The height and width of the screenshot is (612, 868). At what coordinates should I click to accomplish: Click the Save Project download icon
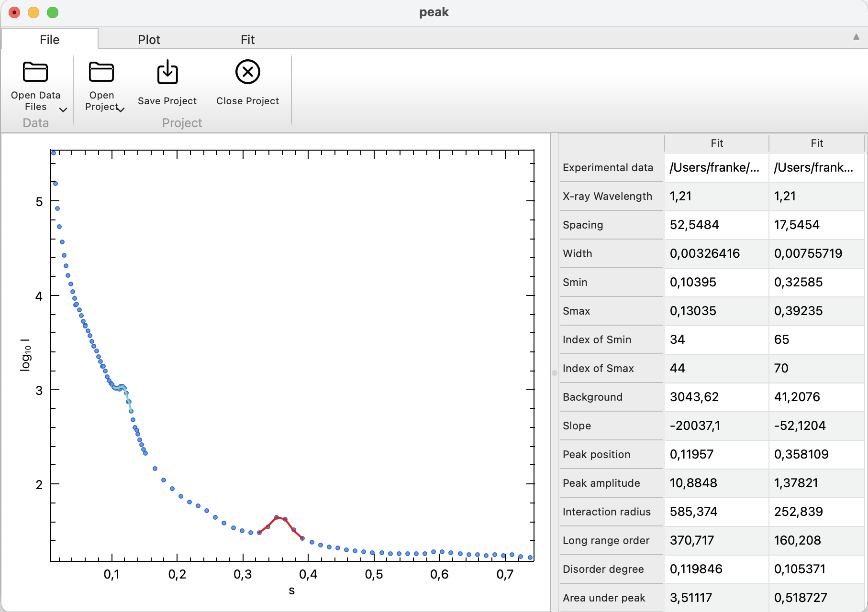point(167,73)
